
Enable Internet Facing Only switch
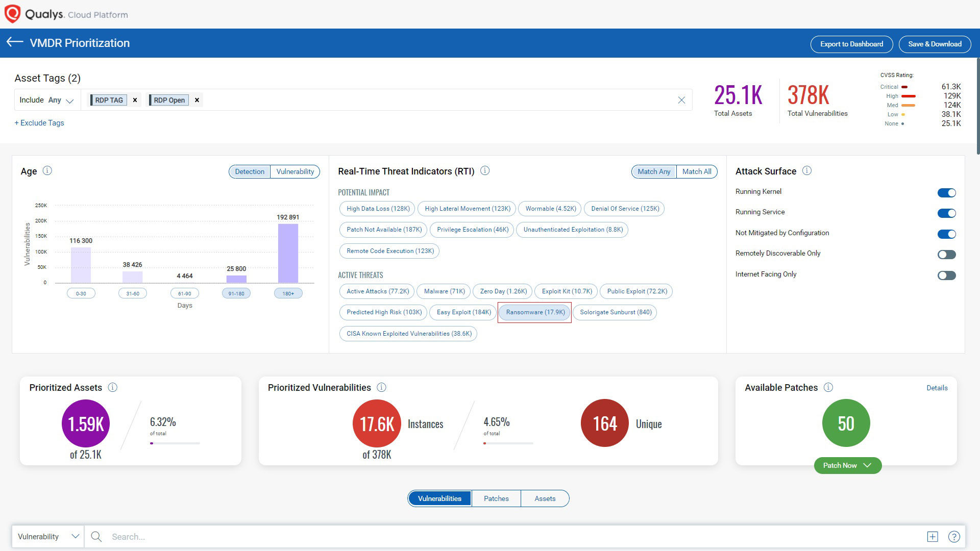click(946, 275)
